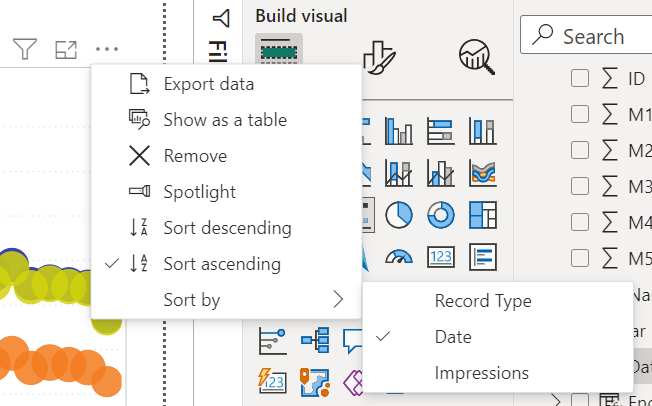Check the M3 field checkbox
652x406 pixels.
pos(580,186)
